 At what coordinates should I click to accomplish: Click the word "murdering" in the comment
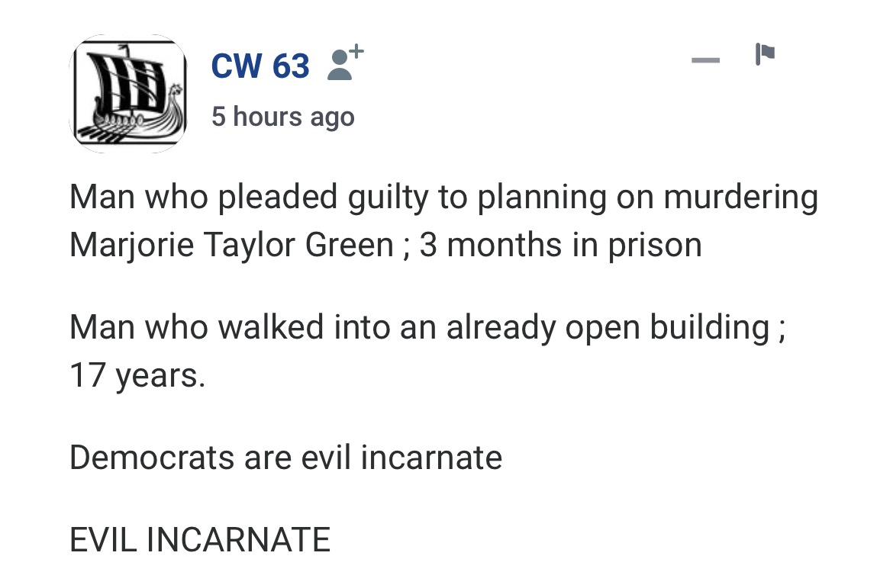(740, 198)
